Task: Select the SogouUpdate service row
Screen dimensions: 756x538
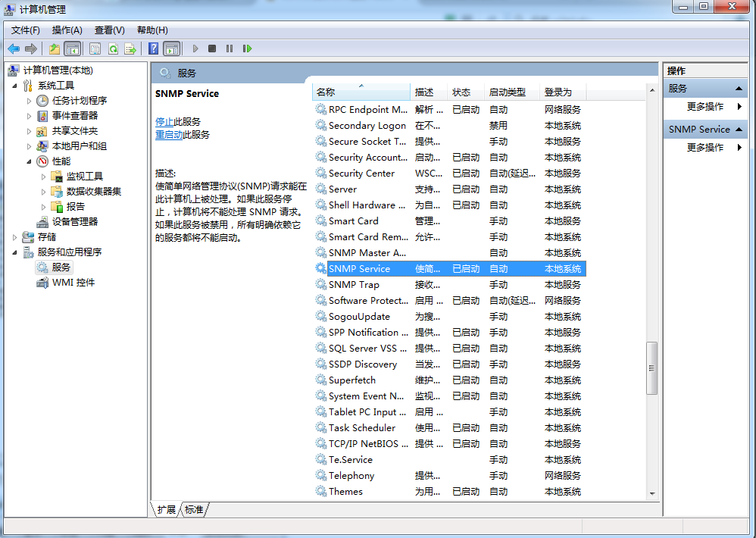Action: (450, 317)
